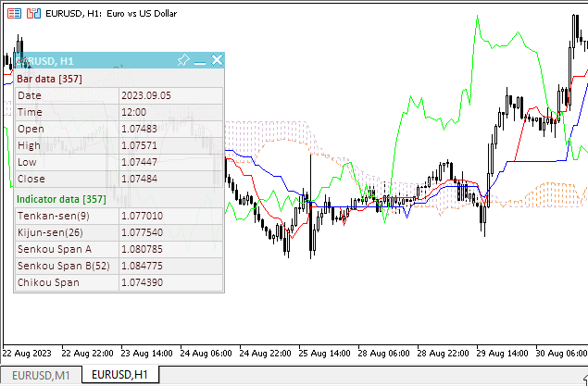Click the 'Indicator data [357]' heading

[x=61, y=199]
